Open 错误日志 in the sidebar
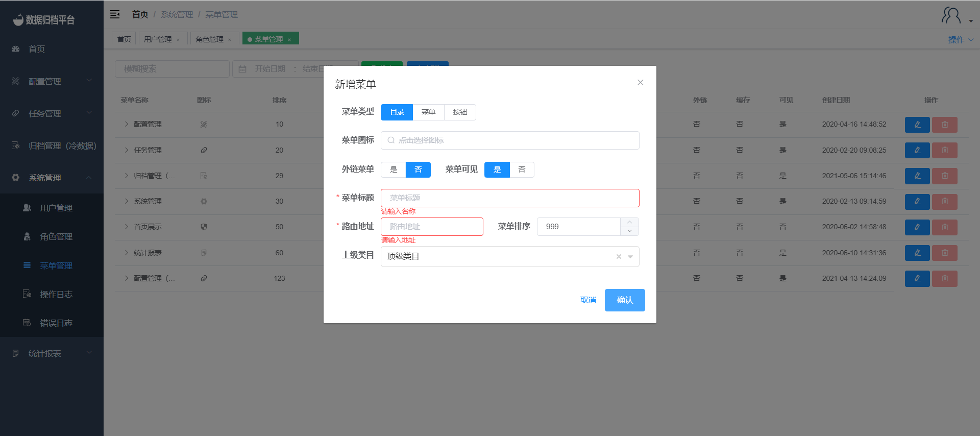 coord(52,323)
